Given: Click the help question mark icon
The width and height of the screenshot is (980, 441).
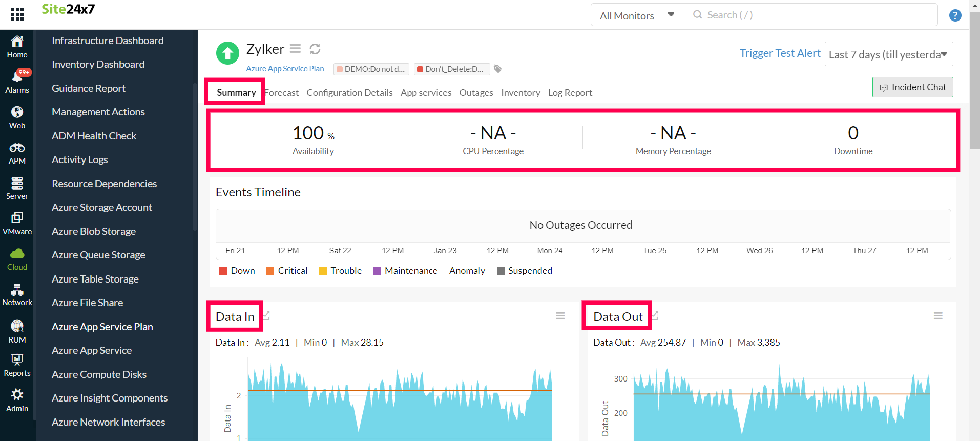Looking at the screenshot, I should point(955,15).
